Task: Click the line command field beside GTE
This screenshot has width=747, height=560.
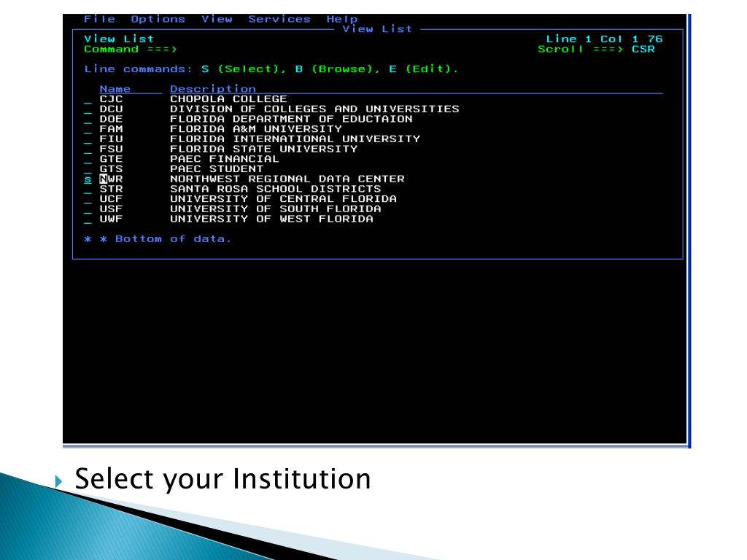Action: (88, 160)
